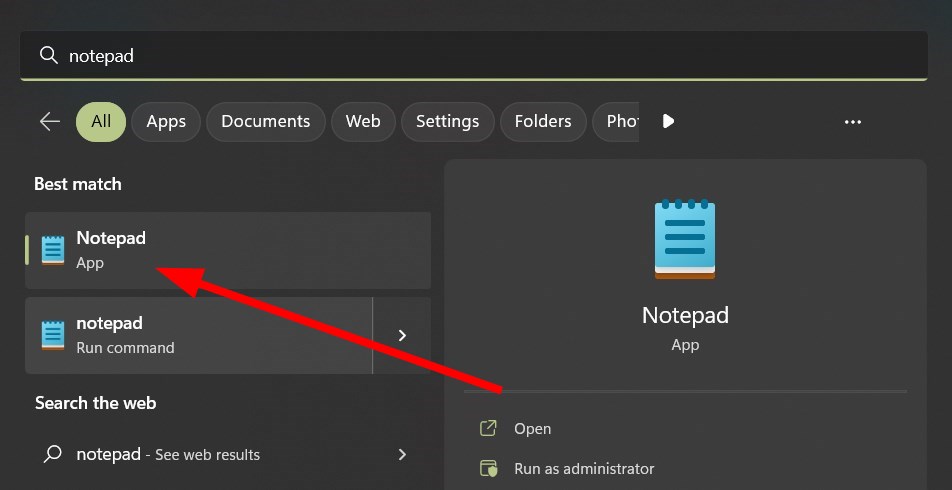This screenshot has width=952, height=490.
Task: Select the notepad Run command result
Action: pos(198,335)
